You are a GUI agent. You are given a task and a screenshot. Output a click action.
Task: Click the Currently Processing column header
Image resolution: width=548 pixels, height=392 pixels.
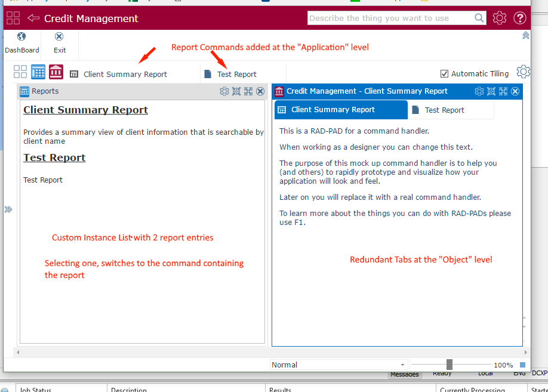(482, 388)
